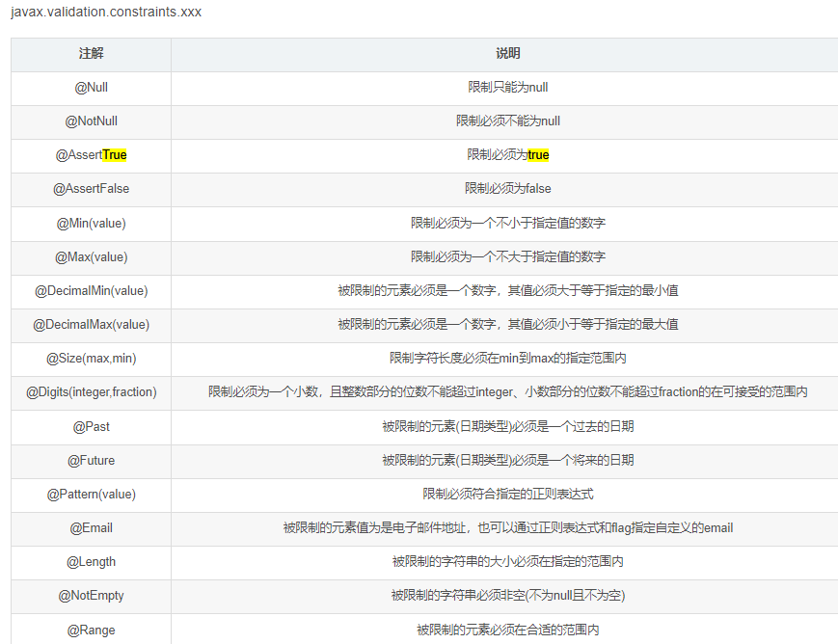Click the @Range annotation cell

click(91, 630)
